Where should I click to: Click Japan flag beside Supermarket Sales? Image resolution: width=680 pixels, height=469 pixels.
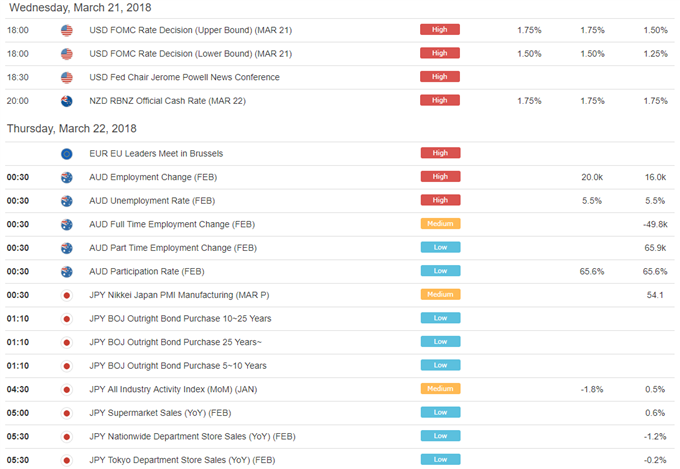pos(67,413)
